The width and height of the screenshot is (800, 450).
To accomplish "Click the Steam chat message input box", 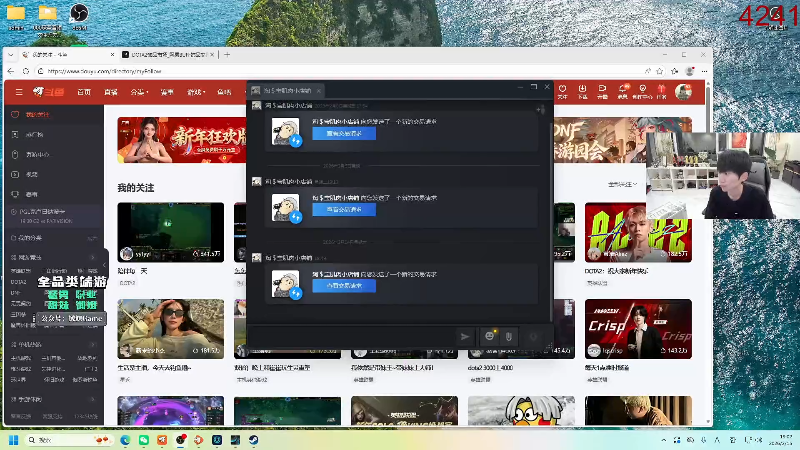I will click(x=352, y=336).
